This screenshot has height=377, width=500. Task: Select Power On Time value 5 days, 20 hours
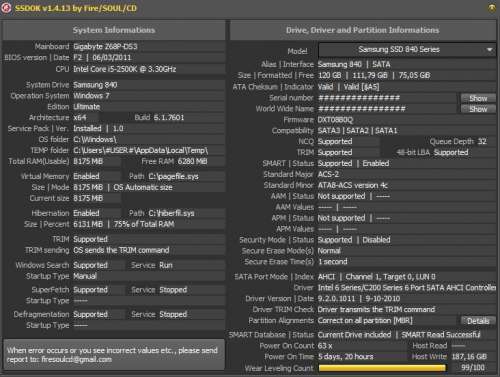(x=345, y=357)
